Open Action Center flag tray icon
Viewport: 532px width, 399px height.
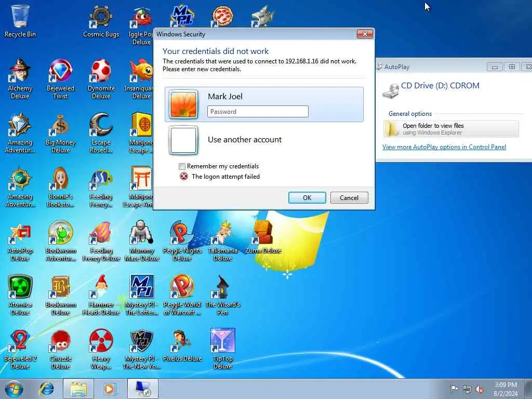click(x=454, y=389)
